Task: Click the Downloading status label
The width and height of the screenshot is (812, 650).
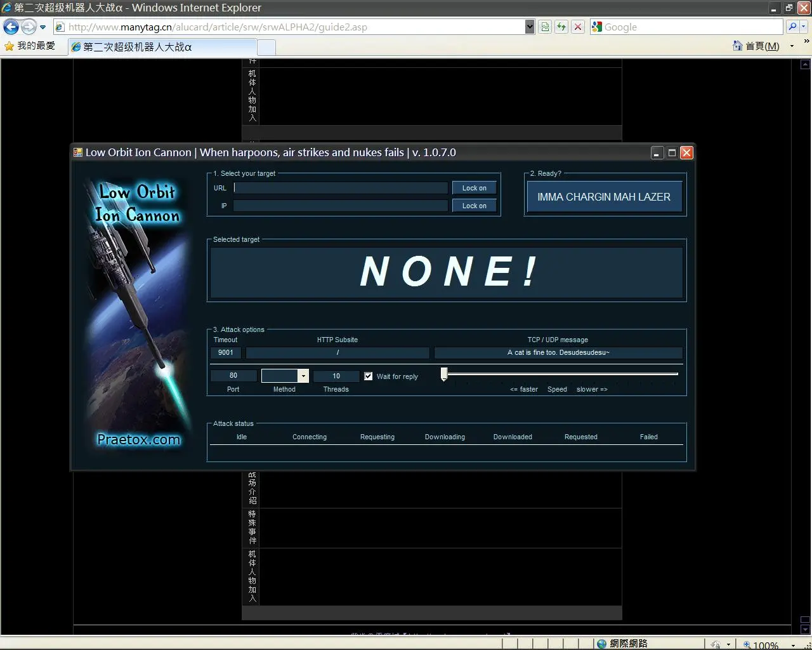Action: [445, 437]
